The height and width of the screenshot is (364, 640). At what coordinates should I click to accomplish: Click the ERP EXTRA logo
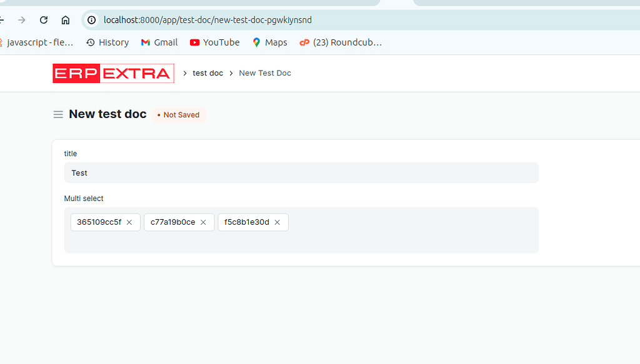(113, 73)
